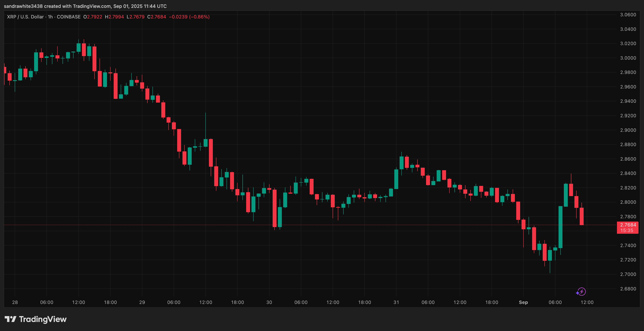Click the 3.0000 price axis label
This screenshot has width=644, height=331.
(x=628, y=58)
